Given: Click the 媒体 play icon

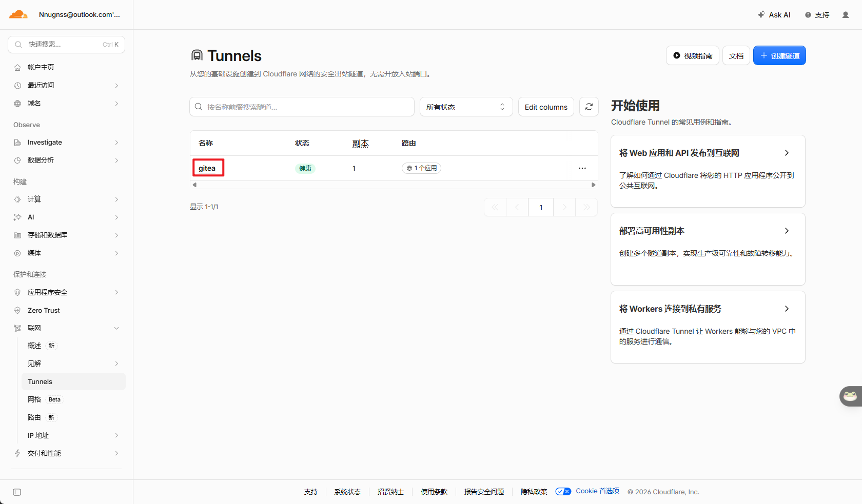Looking at the screenshot, I should pos(17,253).
